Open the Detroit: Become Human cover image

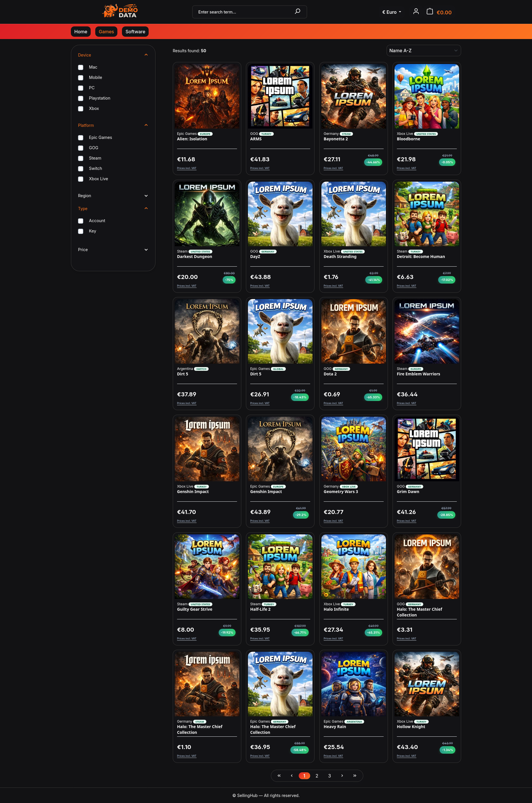click(x=427, y=214)
